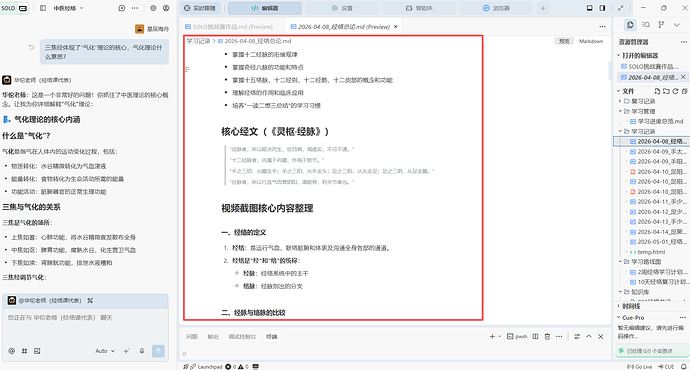Switch to the 设置 tab
Image resolution: width=690 pixels, height=370 pixels.
click(342, 8)
